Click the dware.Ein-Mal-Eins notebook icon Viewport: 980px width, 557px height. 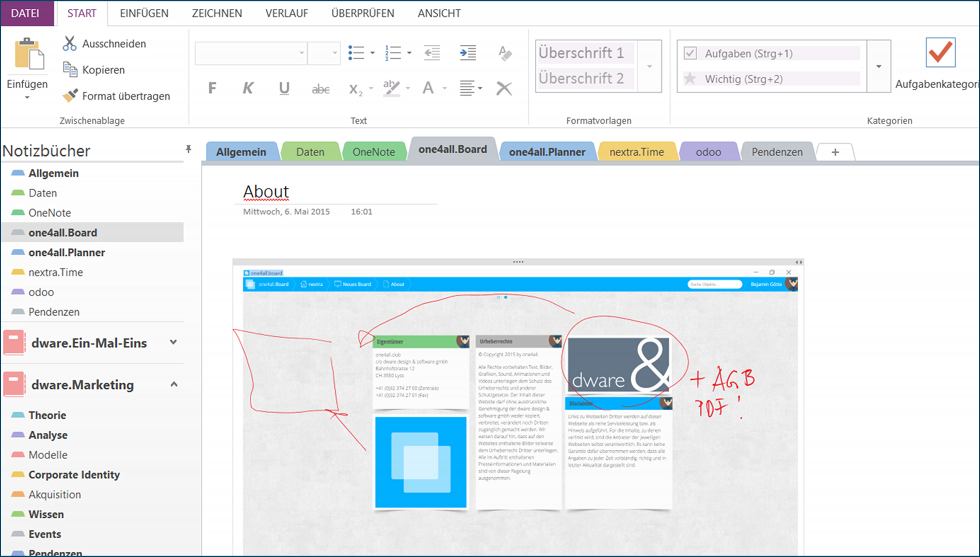click(14, 343)
